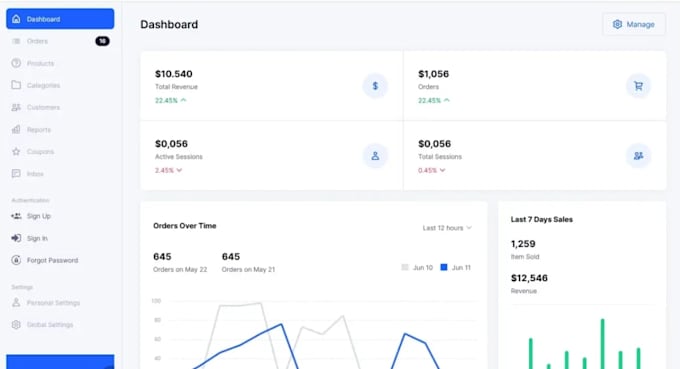Click the dollar icon on Total Revenue card
This screenshot has height=369, width=680.
[x=375, y=86]
